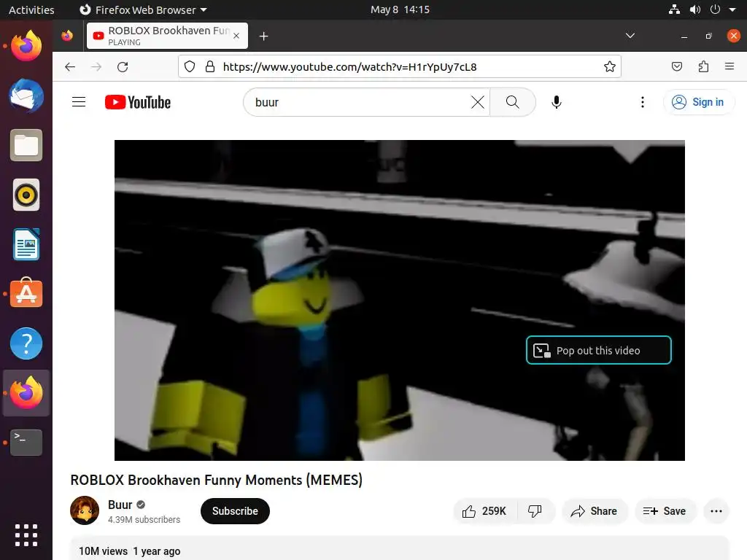Screen dimensions: 747x560
Task: Open YouTube settings three-dot menu
Action: point(642,102)
